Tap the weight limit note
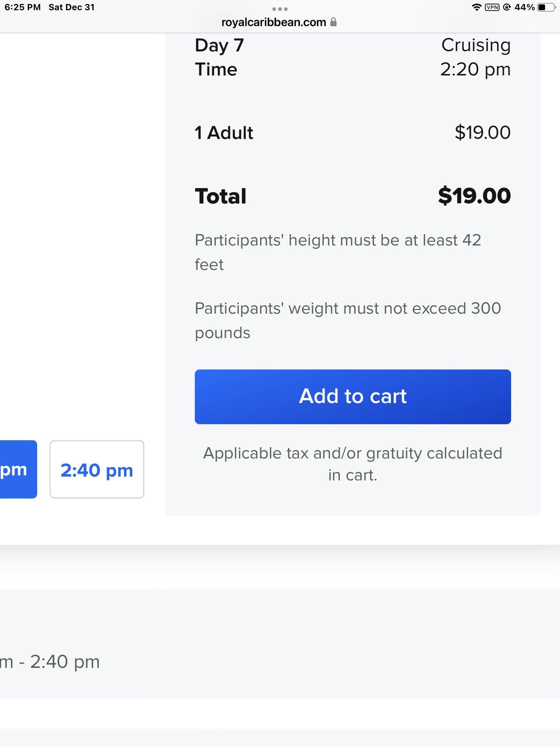Viewport: 560px width, 747px height. pos(348,320)
